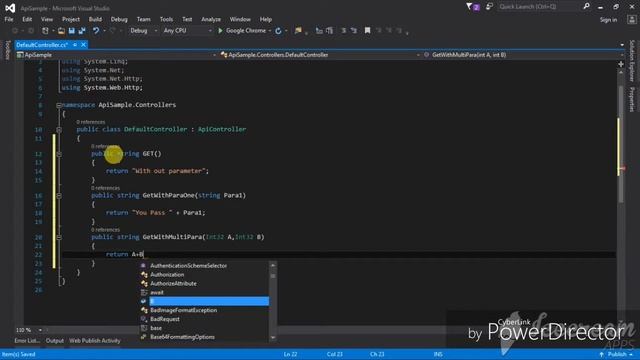Click the find in files icon
This screenshot has height=360, width=640.
pos(298,31)
